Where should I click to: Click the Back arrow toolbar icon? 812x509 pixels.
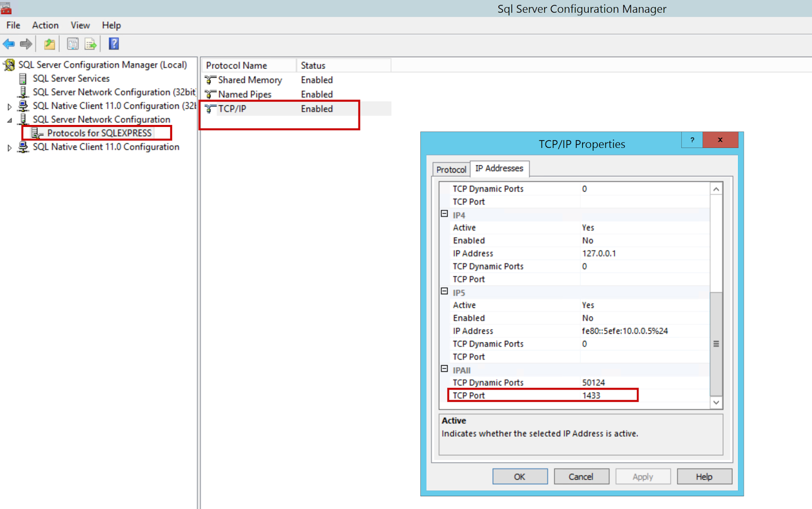coord(9,44)
